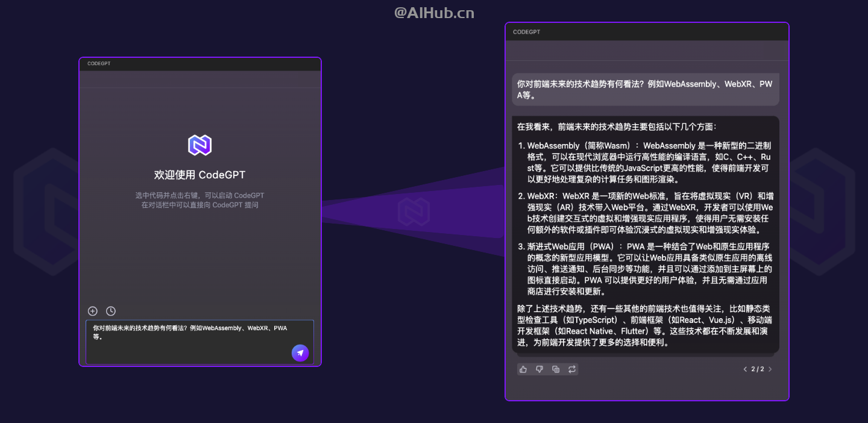
Task: Select the CODEGPT tab title in right window
Action: click(x=526, y=32)
